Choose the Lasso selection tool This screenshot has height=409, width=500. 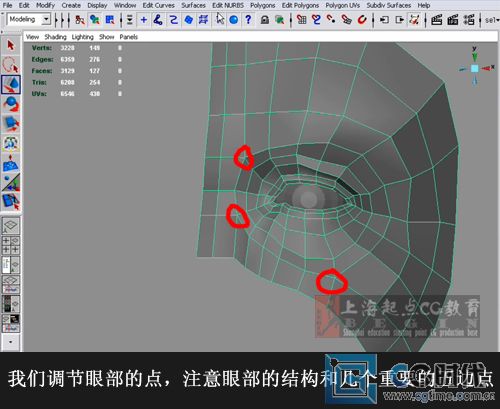coord(11,65)
